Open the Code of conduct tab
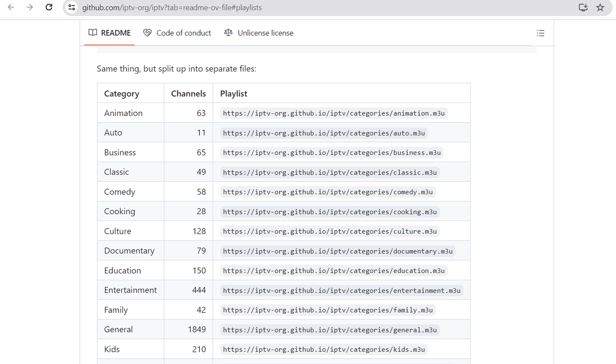The width and height of the screenshot is (616, 364). [177, 33]
